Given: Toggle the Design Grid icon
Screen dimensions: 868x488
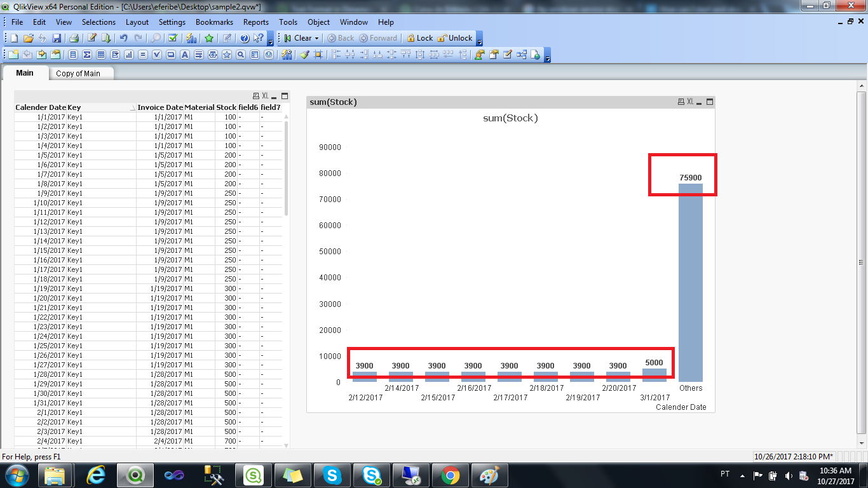Looking at the screenshot, I should (318, 55).
